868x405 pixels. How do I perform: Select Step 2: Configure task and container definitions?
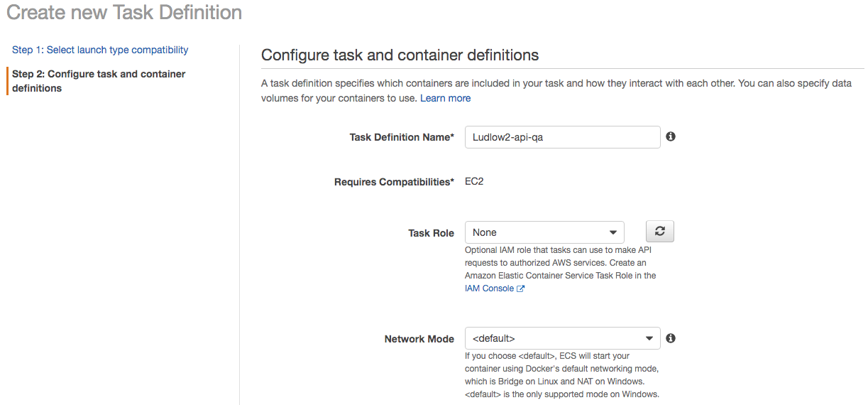coord(99,81)
